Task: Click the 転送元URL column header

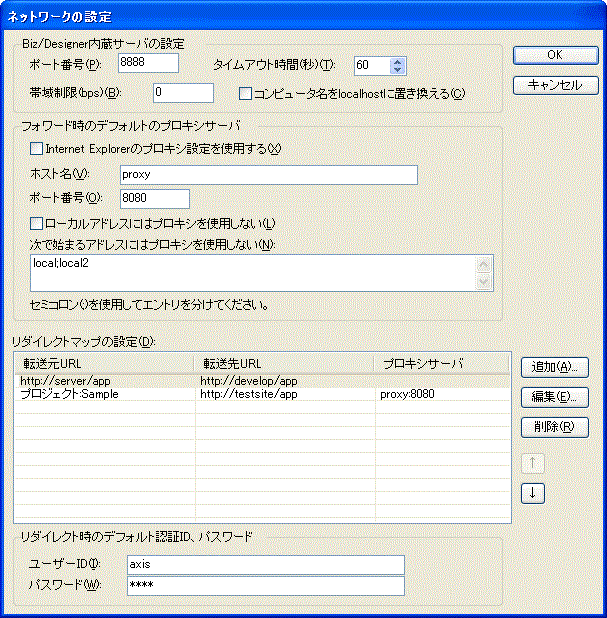Action: [104, 364]
